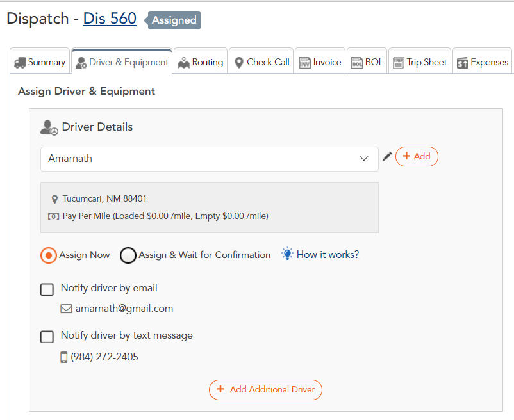Click the Expenses dollar icon
This screenshot has width=514, height=420.
[461, 62]
